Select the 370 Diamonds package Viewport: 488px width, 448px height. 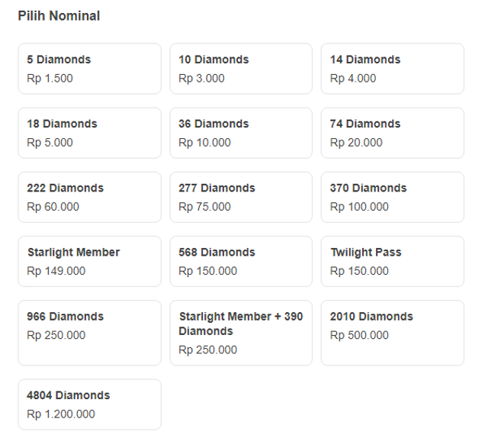tap(392, 197)
